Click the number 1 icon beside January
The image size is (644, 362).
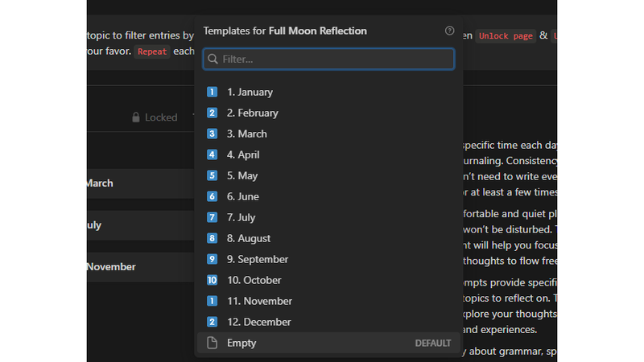212,92
